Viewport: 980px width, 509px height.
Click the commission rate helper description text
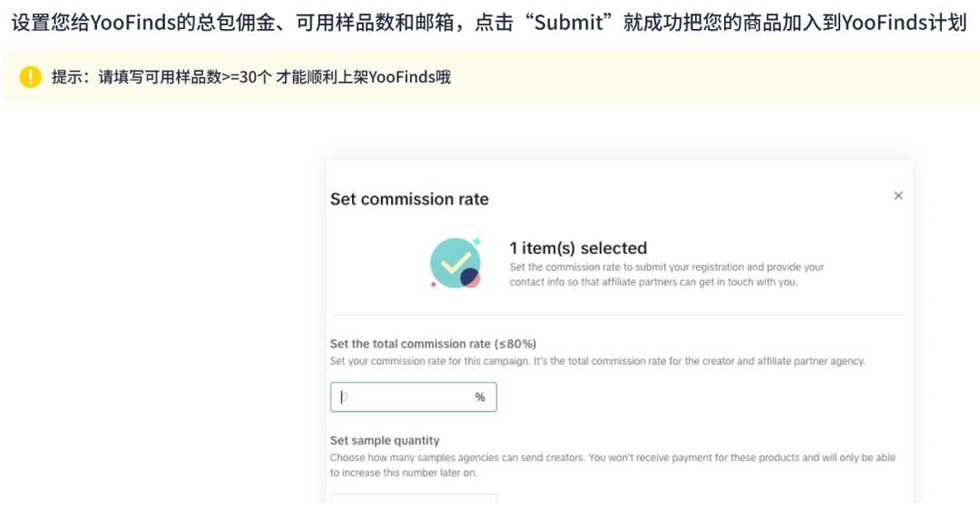coord(597,361)
